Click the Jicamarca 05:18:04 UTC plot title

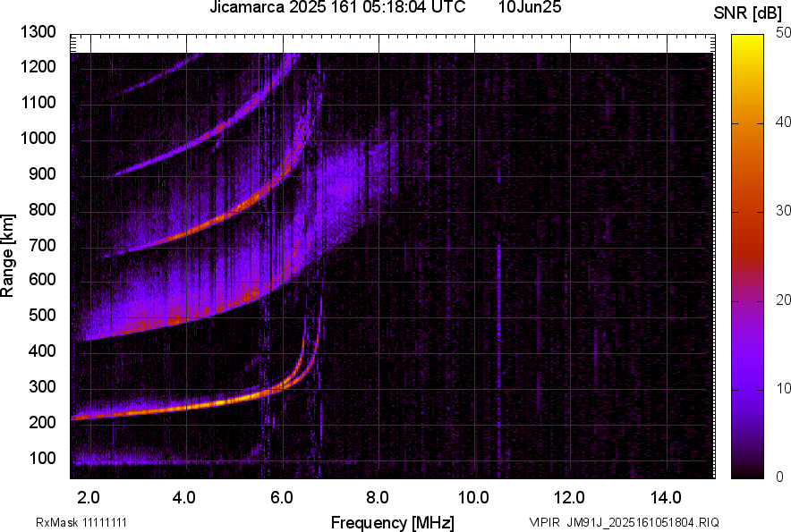tap(337, 8)
